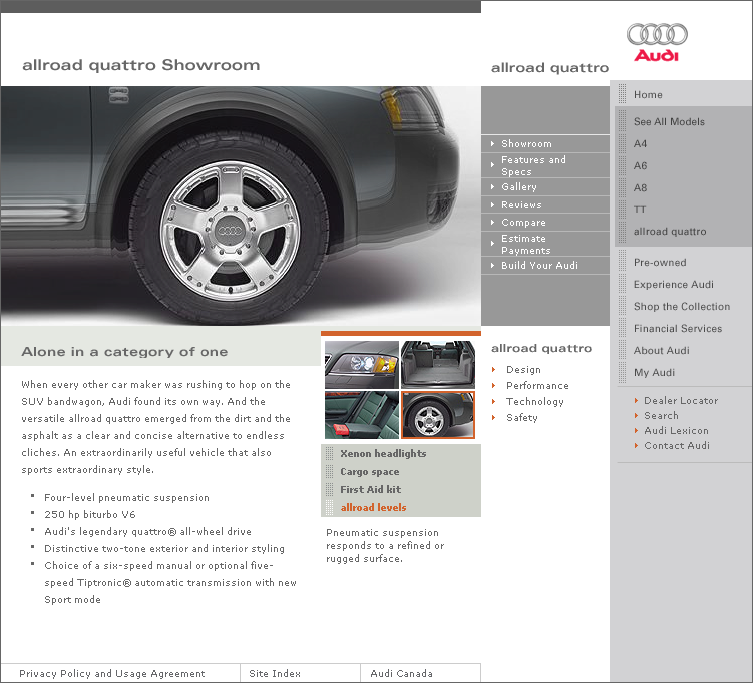The height and width of the screenshot is (683, 753).
Task: Click the orange arrow beside Dealer Locator
Action: (636, 401)
